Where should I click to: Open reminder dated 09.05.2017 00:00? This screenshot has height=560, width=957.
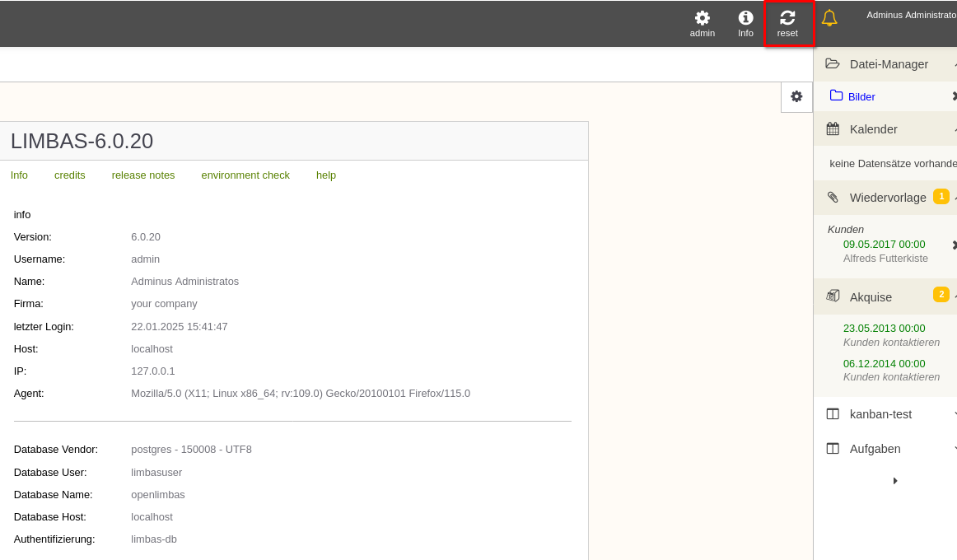click(x=884, y=244)
